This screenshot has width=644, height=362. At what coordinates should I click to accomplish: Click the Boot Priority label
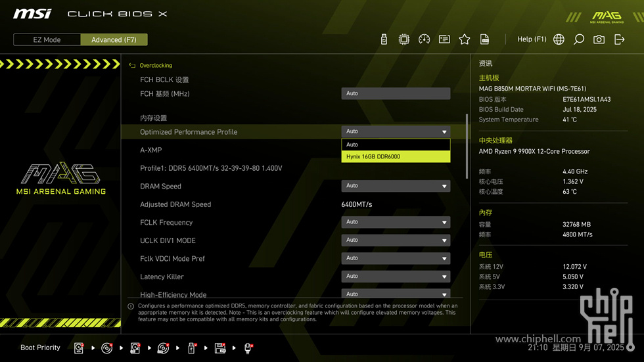(x=40, y=348)
